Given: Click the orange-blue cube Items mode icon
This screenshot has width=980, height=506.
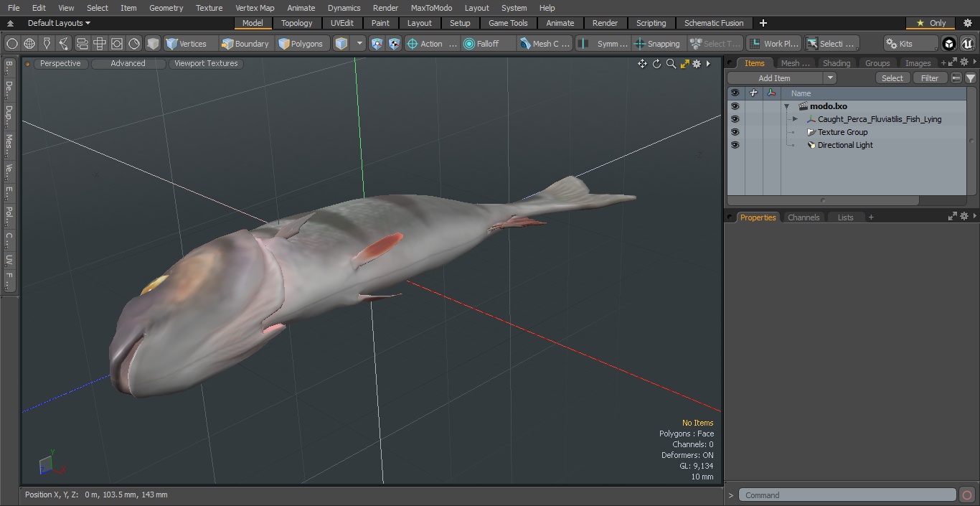Looking at the screenshot, I should click(341, 44).
